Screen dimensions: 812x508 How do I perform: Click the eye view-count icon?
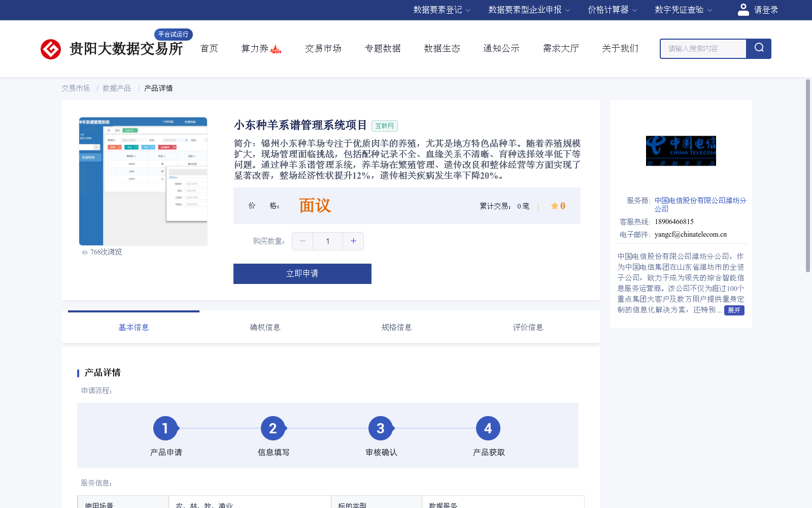coord(85,252)
